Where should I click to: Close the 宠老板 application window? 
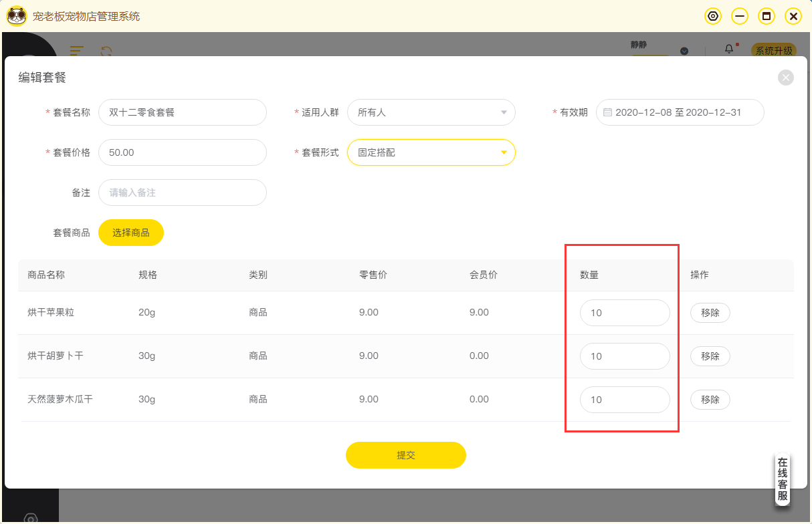[793, 16]
